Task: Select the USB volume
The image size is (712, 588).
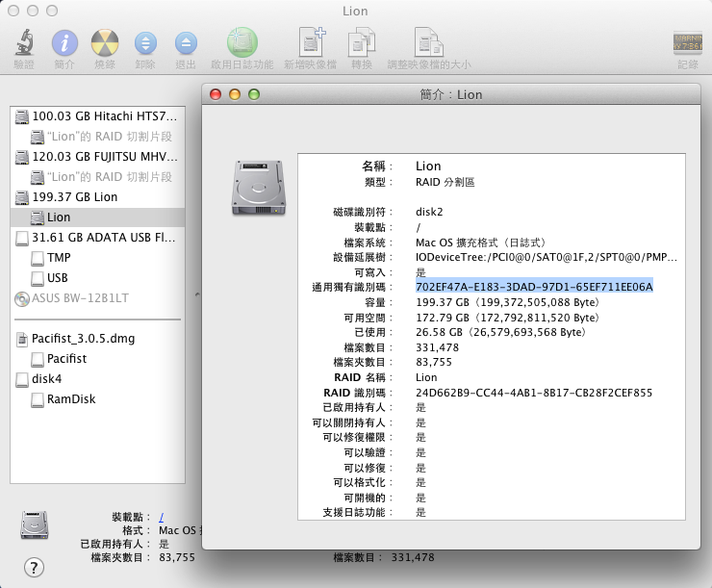Action: pyautogui.click(x=97, y=278)
